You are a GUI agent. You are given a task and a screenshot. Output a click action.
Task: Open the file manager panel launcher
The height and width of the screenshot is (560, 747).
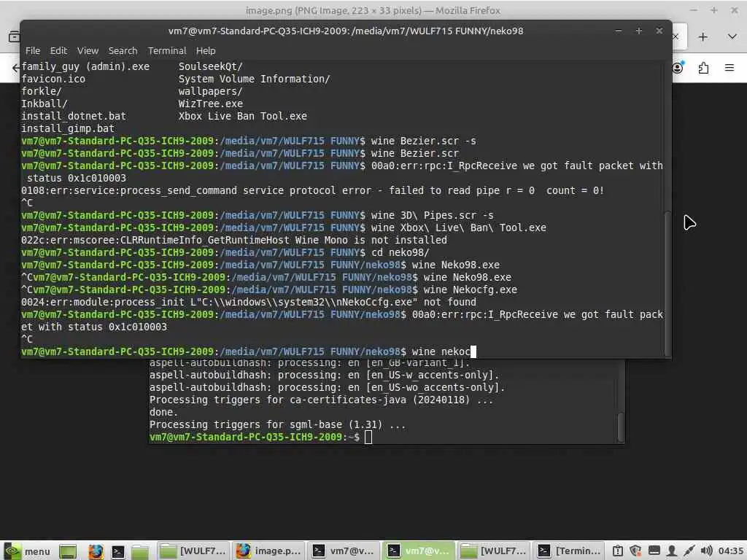[x=140, y=551]
